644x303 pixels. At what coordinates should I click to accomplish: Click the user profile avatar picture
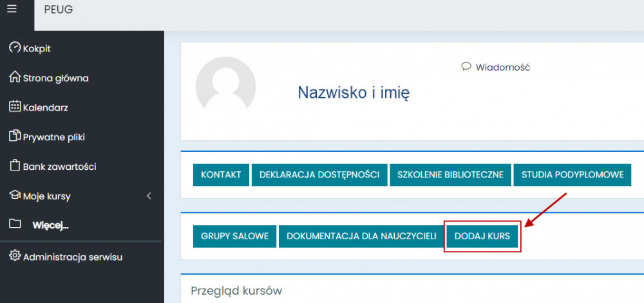click(x=225, y=87)
